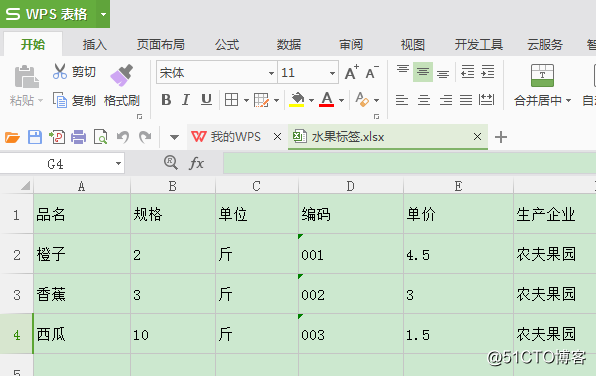
Task: Switch to the 开发工具 ribbon tab
Action: pyautogui.click(x=479, y=45)
